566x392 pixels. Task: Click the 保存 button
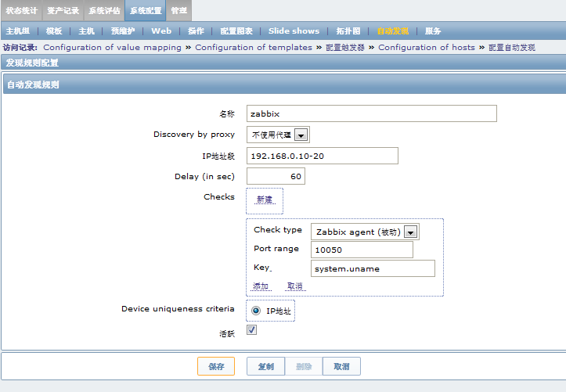pyautogui.click(x=216, y=366)
